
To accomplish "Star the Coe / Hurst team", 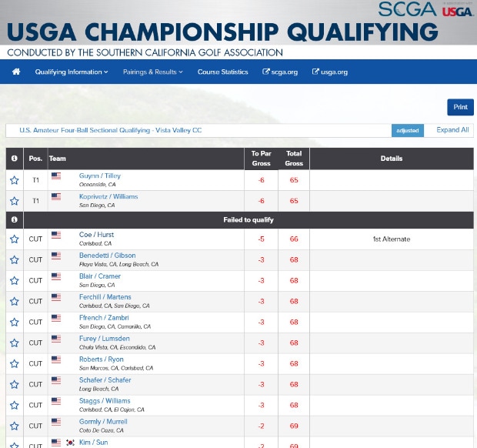I will pyautogui.click(x=14, y=239).
